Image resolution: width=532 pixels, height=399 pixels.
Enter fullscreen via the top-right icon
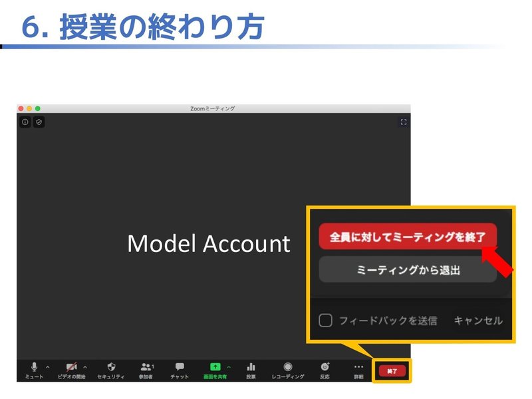[x=403, y=122]
